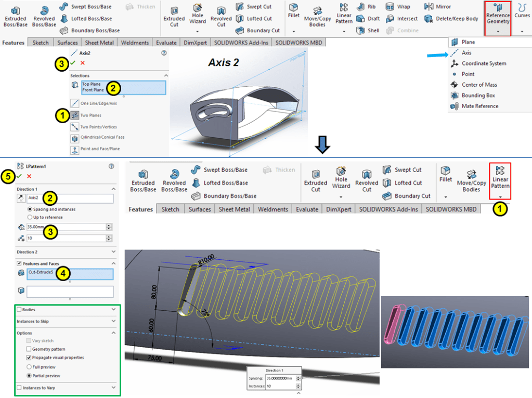532x398 pixels.
Task: Select the Hole Wizard tool in top ribbon
Action: (x=198, y=15)
